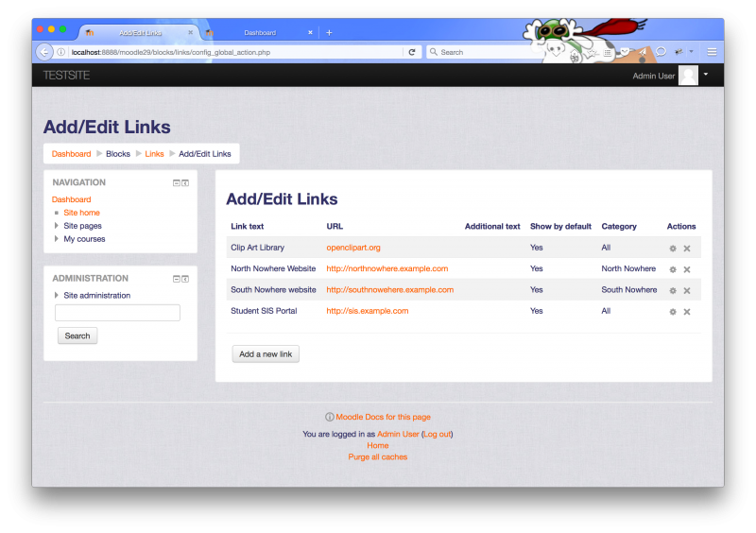
Task: Click Add/Edit Links in the breadcrumb
Action: tap(205, 154)
